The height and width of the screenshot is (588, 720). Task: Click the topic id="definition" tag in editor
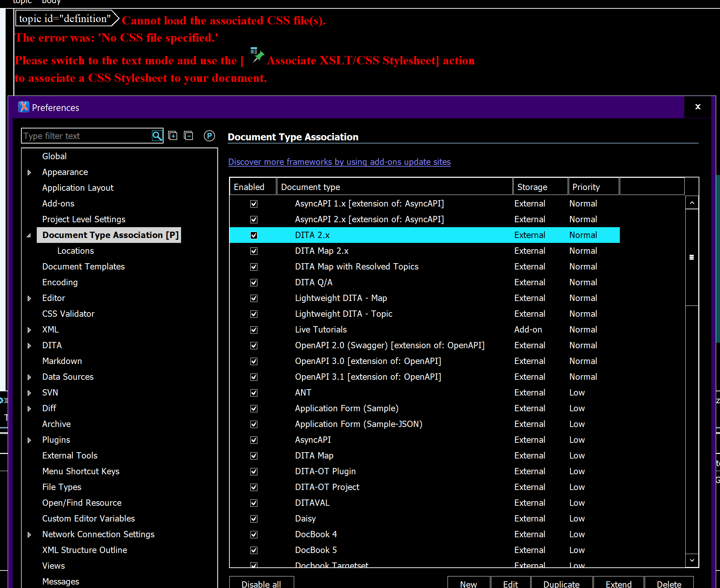(67, 18)
